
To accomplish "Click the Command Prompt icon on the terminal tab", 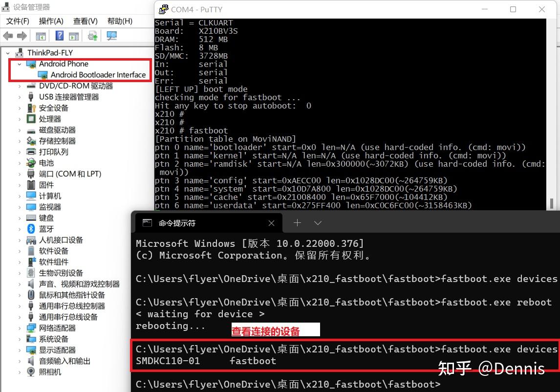I will click(147, 222).
